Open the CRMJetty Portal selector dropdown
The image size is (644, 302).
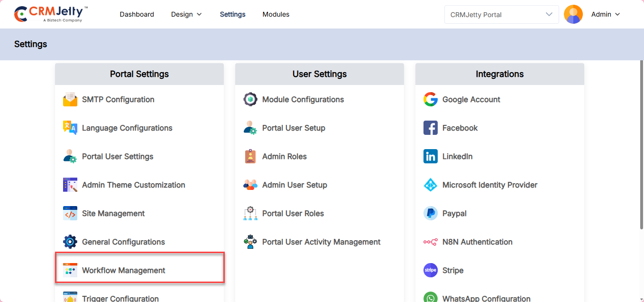coord(501,14)
